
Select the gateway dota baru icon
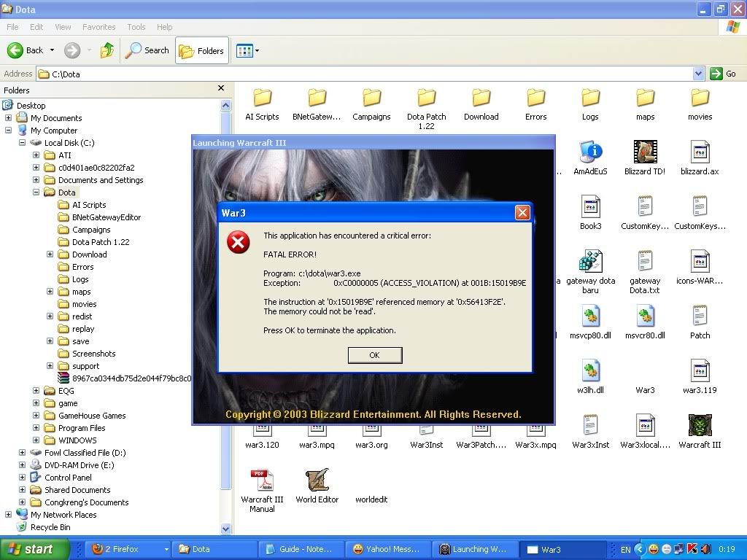pos(591,261)
